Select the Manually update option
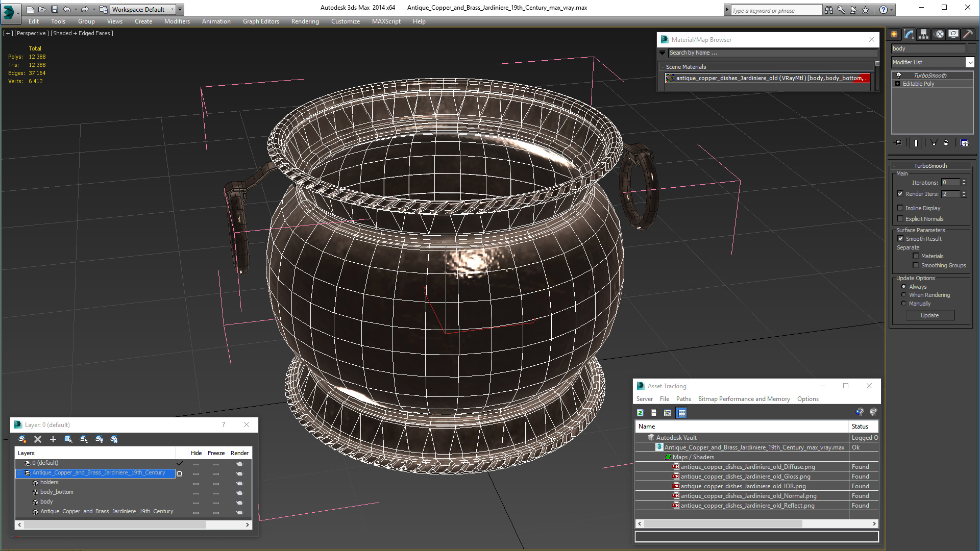Image resolution: width=980 pixels, height=551 pixels. click(903, 304)
